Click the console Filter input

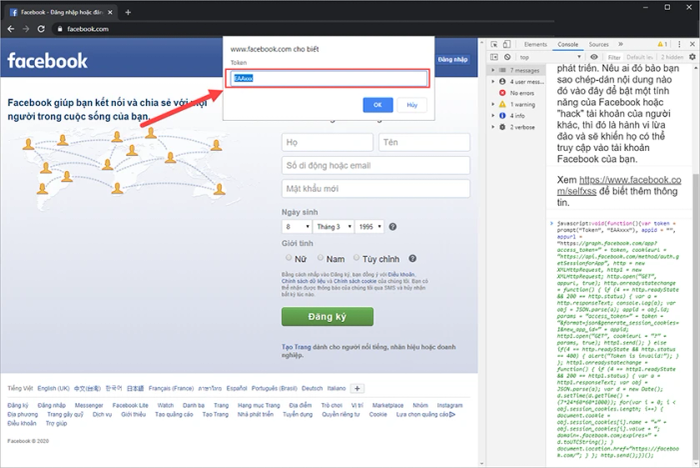tap(614, 57)
